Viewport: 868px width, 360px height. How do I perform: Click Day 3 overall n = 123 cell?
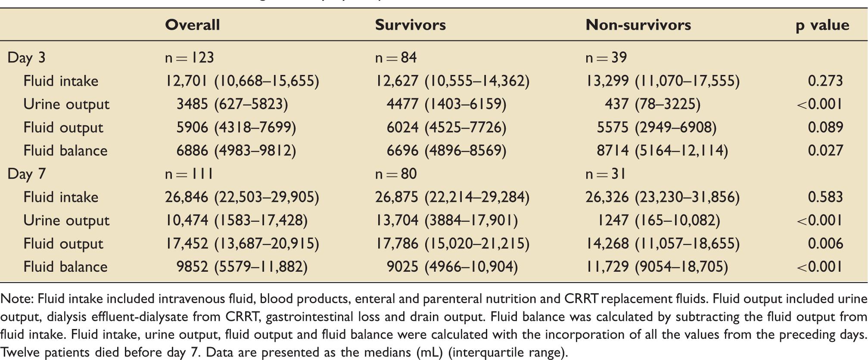190,58
